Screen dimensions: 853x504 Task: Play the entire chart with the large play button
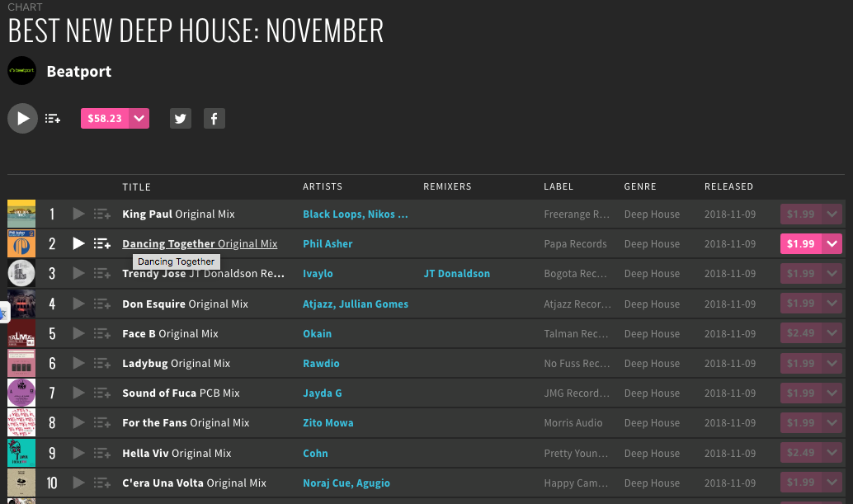[x=22, y=119]
